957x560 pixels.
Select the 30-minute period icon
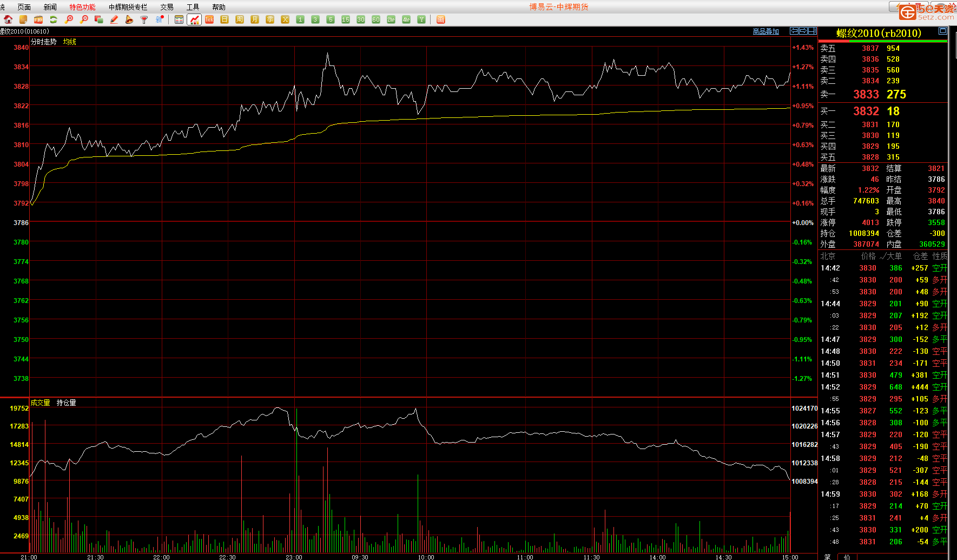pyautogui.click(x=361, y=19)
